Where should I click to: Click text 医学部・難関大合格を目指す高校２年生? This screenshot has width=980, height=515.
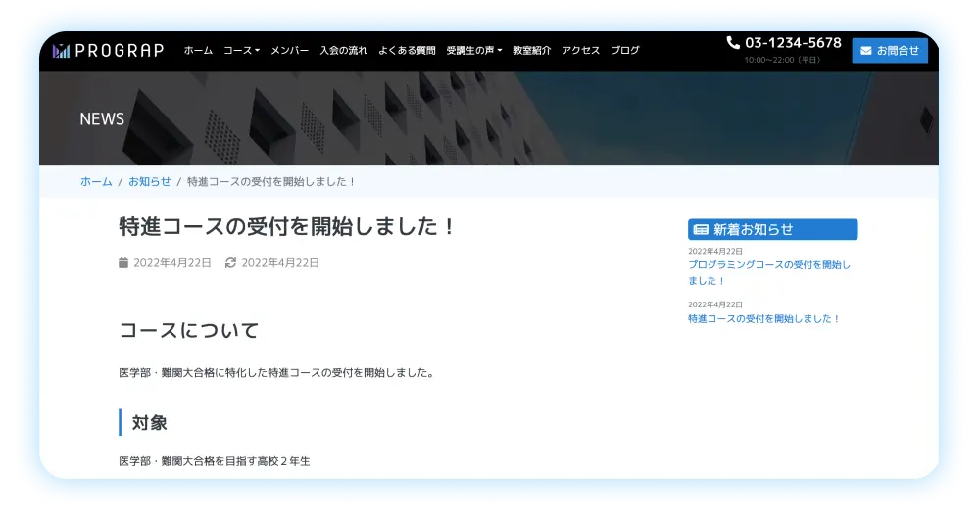[215, 461]
